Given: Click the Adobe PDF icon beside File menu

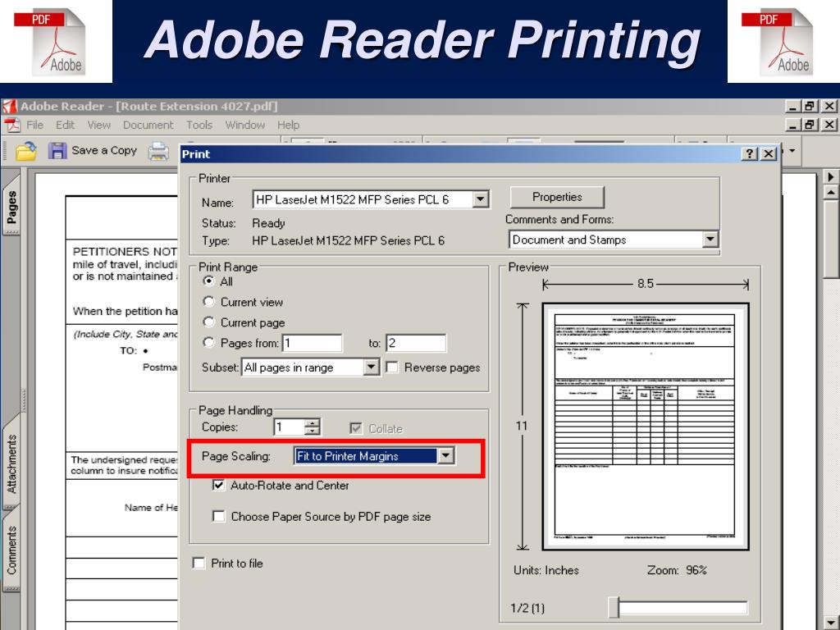Looking at the screenshot, I should point(12,126).
